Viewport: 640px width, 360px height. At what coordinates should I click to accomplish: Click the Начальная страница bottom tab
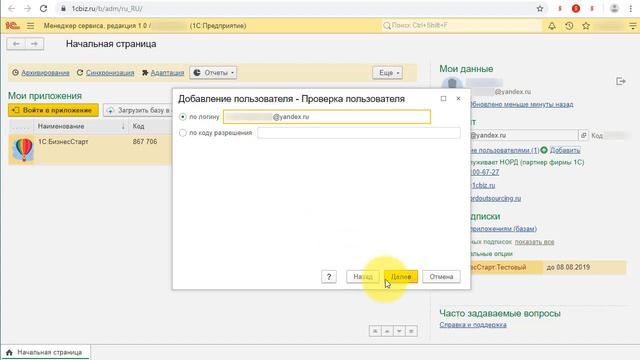(45, 352)
